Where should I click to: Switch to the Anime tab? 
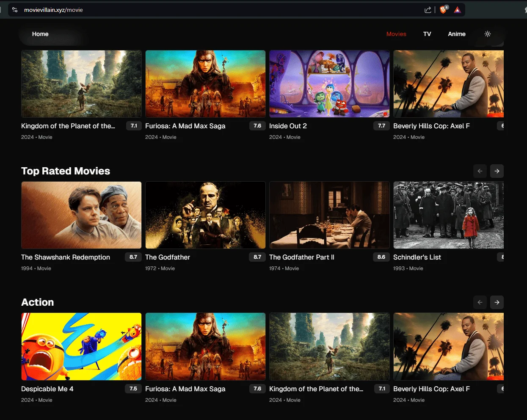457,34
